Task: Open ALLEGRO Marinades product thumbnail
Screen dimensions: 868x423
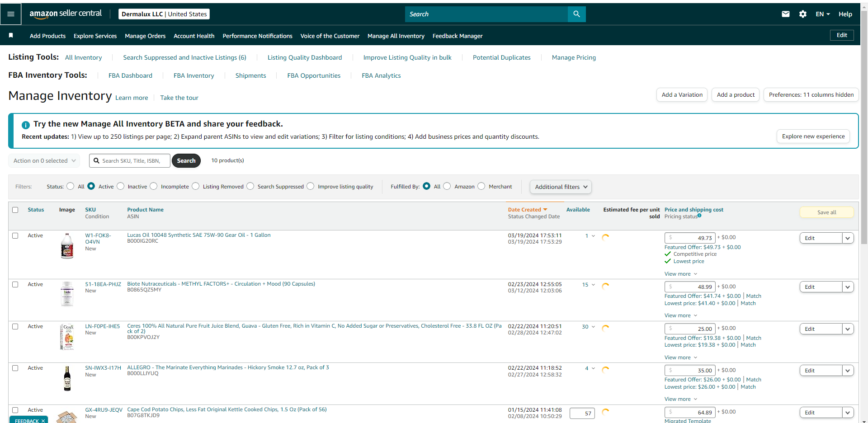Action: (67, 378)
